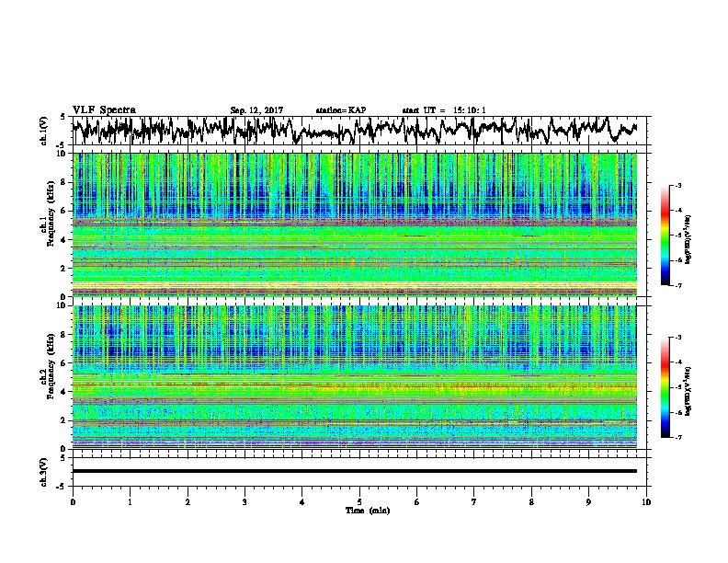This screenshot has width=728, height=563.
Task: Click ch.3(V) axis lower tick "-5"
Action: 62,487
